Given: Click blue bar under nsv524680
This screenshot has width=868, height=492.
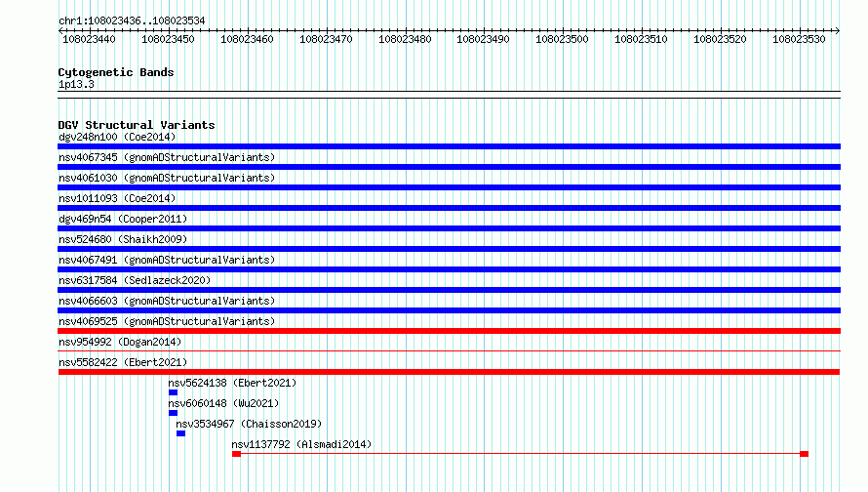Looking at the screenshot, I should (449, 249).
